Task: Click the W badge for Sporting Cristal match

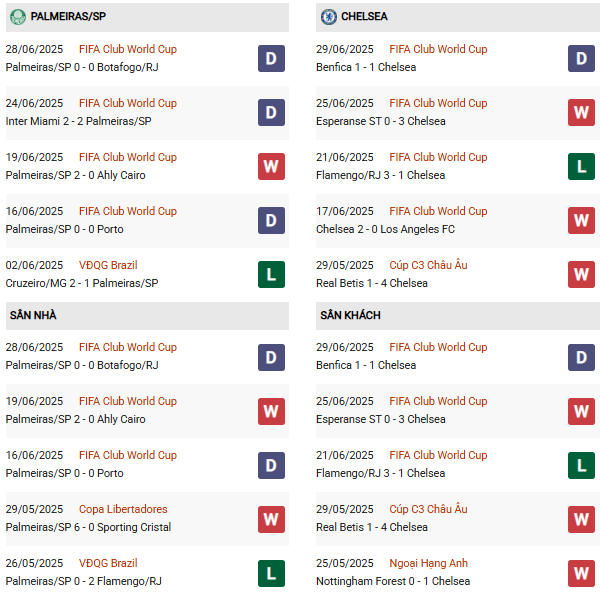Action: tap(271, 518)
